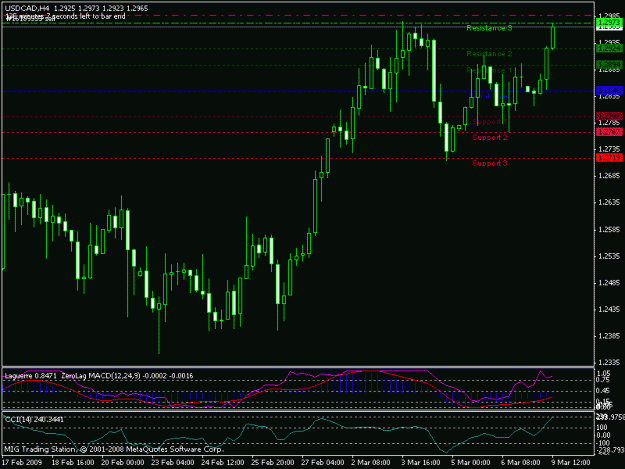Click the '5 Mar 00:00' time label

click(x=471, y=463)
